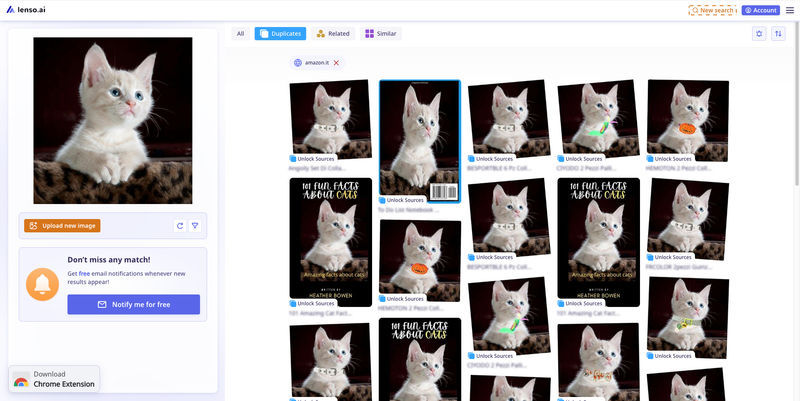Download the Chrome Extension

point(55,379)
